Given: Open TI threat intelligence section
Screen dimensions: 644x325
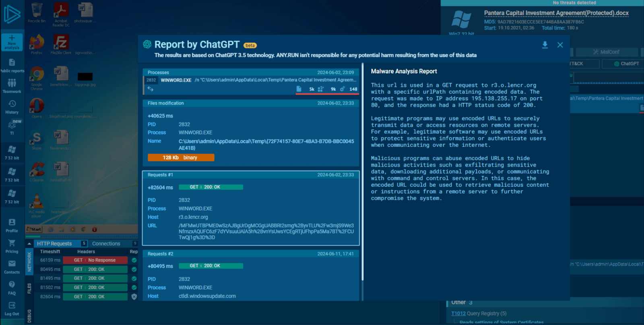Looking at the screenshot, I should point(12,128).
